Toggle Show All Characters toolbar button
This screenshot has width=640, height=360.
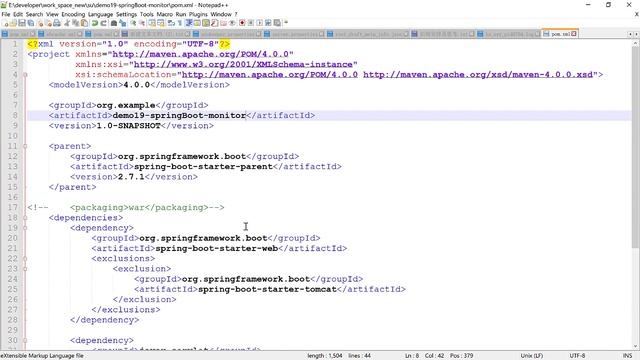pos(180,23)
